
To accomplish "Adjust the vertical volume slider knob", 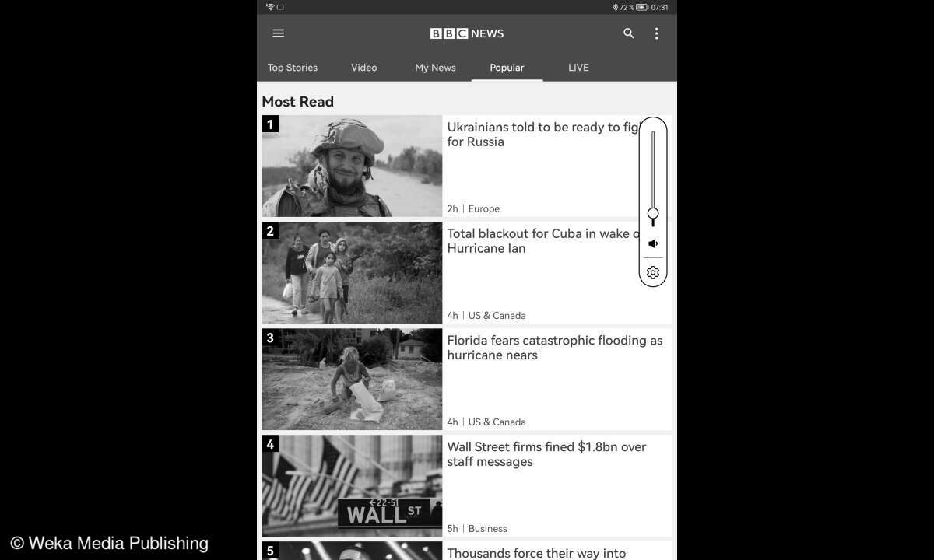I will click(x=653, y=213).
